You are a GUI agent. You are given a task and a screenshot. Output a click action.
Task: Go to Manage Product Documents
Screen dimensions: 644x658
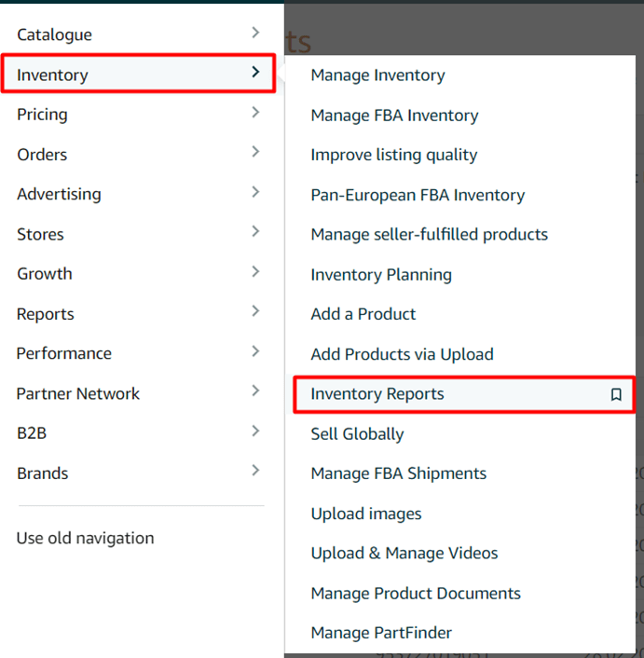click(x=416, y=594)
